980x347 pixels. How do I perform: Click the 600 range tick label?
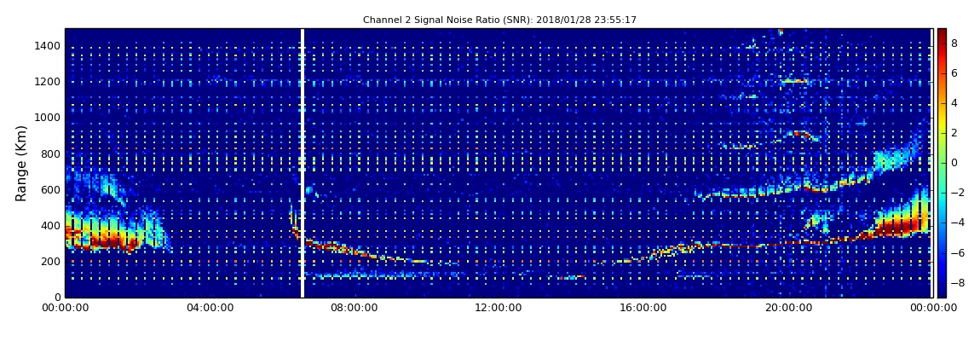point(52,189)
